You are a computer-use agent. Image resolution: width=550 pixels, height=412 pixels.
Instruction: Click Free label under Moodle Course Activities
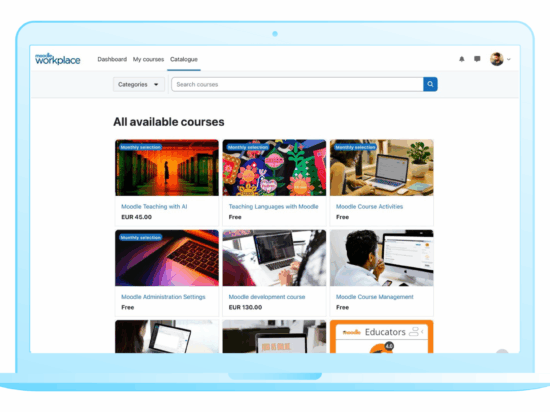(342, 217)
